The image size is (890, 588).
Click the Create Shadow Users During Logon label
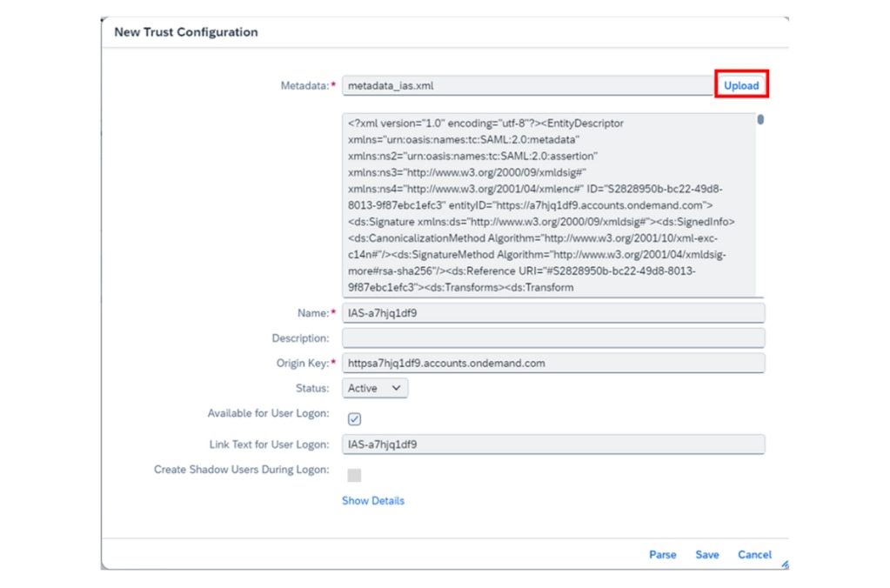click(x=241, y=470)
